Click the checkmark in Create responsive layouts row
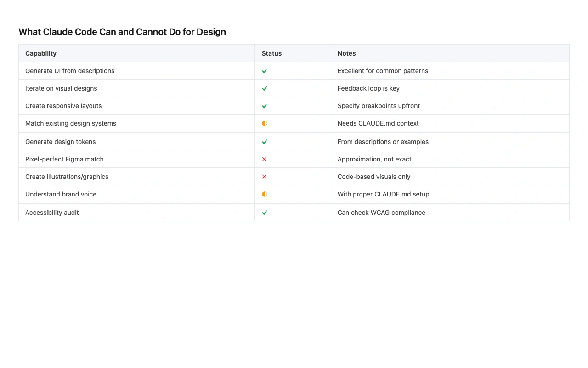 [265, 106]
